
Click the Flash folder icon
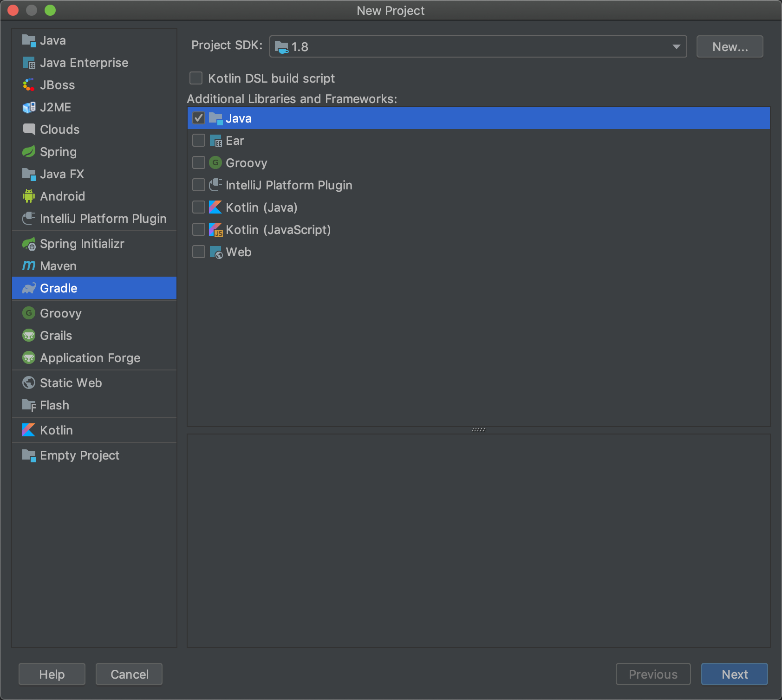point(29,406)
